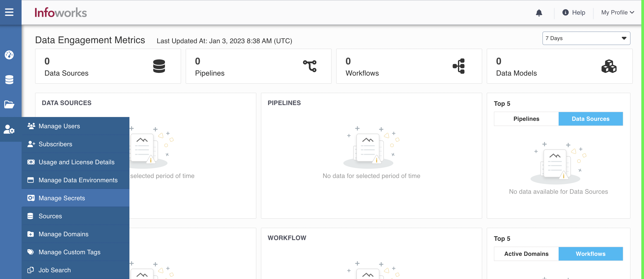
Task: Click the Help info icon
Action: coord(565,12)
